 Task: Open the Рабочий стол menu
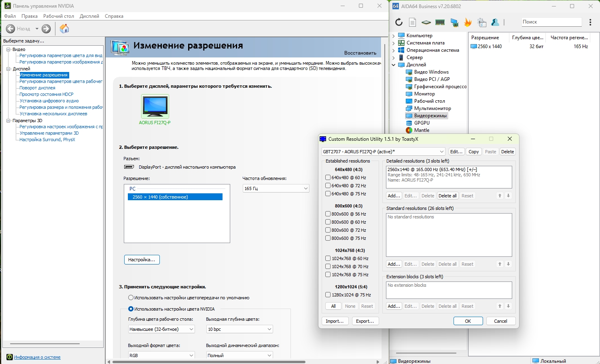[x=59, y=16]
